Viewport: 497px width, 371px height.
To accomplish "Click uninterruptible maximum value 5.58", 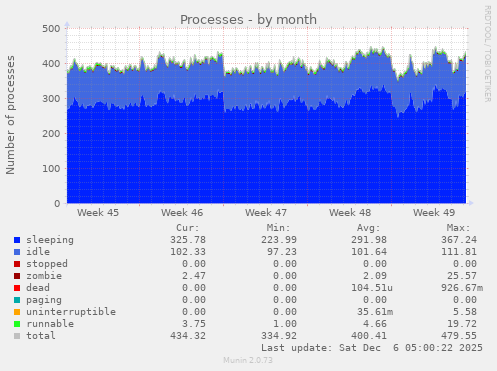I will (x=465, y=312).
